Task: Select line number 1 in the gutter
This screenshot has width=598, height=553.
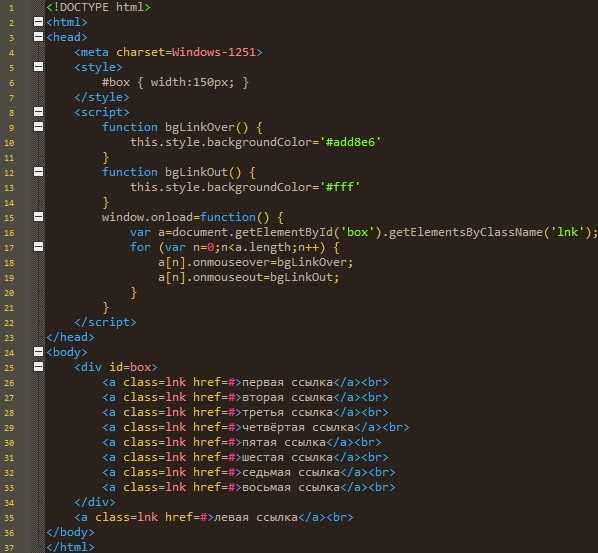Action: 11,8
